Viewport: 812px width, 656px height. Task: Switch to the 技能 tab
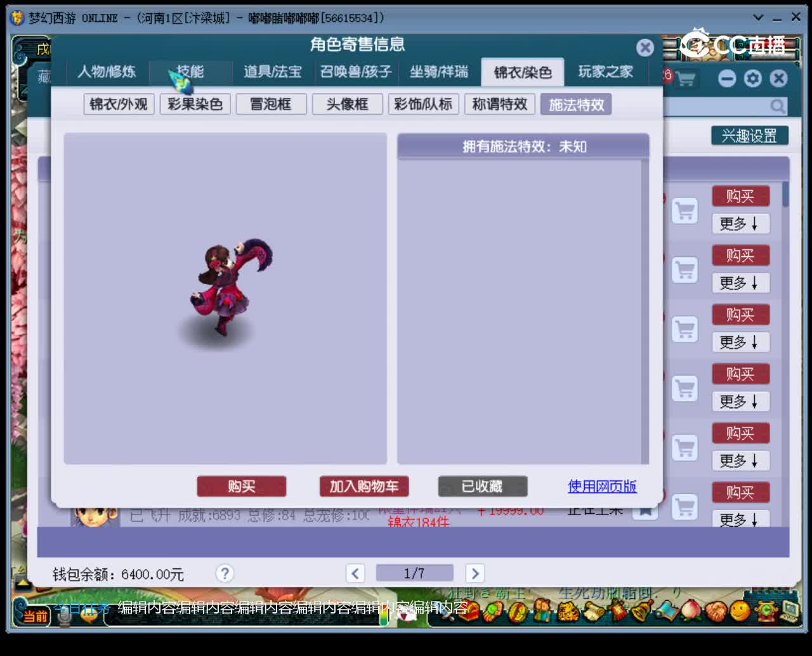[x=190, y=72]
